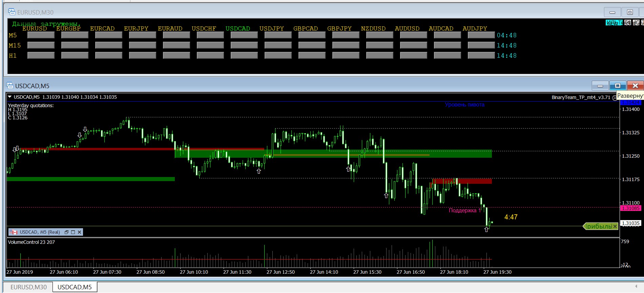Click the M5 timeframe row label
This screenshot has height=293, width=644.
tap(13, 35)
